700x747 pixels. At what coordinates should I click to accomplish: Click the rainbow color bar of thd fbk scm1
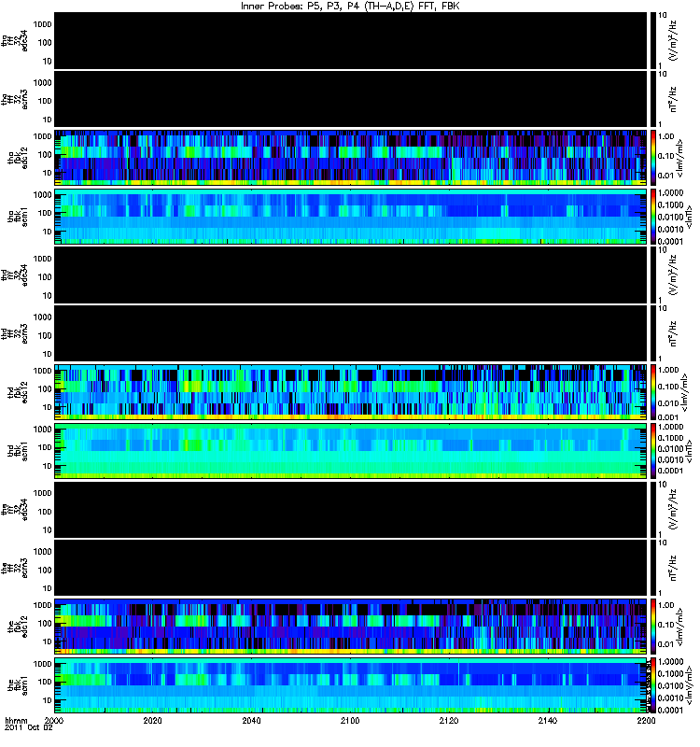click(652, 451)
